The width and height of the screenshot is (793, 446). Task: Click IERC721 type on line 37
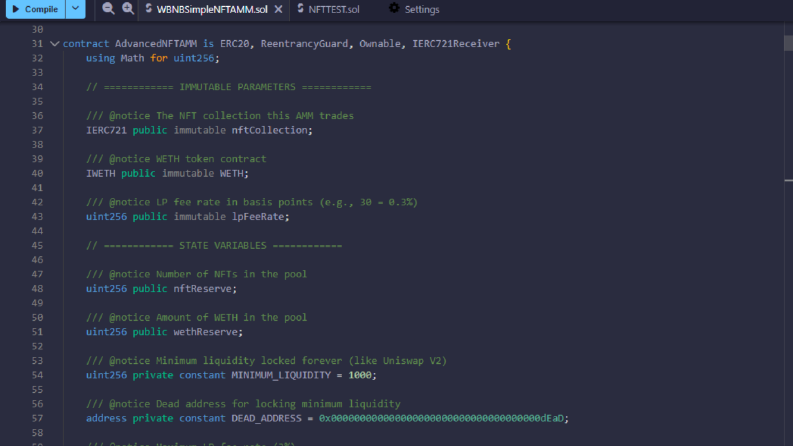106,130
